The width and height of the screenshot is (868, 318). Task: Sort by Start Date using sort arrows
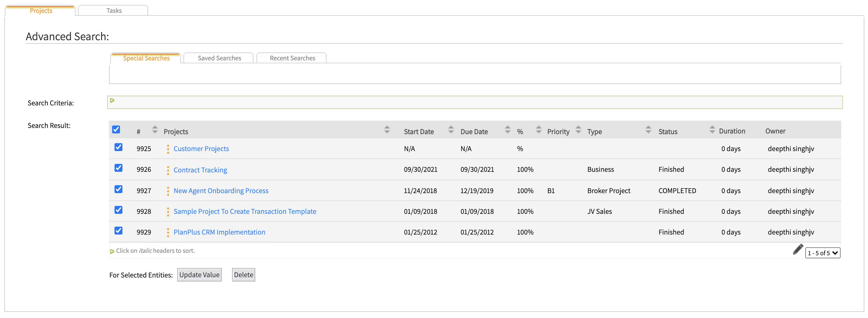point(450,130)
